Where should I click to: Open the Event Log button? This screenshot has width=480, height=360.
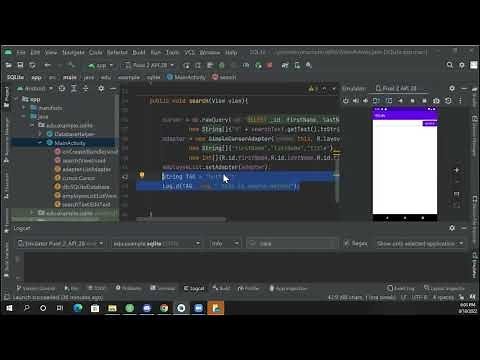[401, 288]
